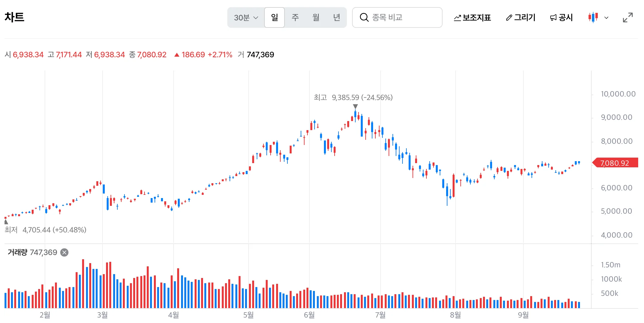Image resolution: width=644 pixels, height=323 pixels.
Task: Click the 1.50m volume axis label
Action: (x=611, y=265)
